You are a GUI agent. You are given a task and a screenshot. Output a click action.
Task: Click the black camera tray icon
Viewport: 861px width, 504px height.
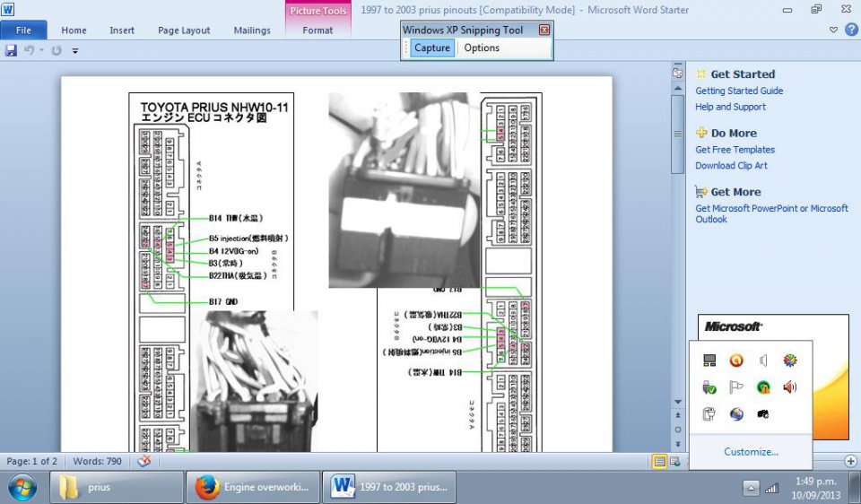point(763,414)
